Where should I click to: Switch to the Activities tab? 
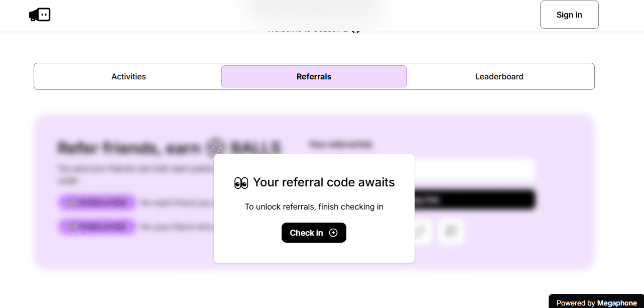click(128, 76)
